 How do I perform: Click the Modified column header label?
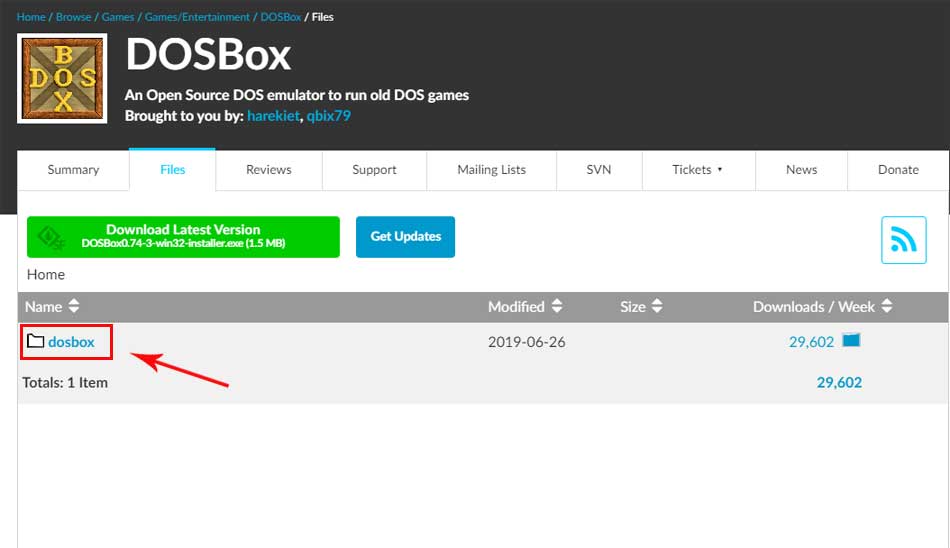click(516, 307)
